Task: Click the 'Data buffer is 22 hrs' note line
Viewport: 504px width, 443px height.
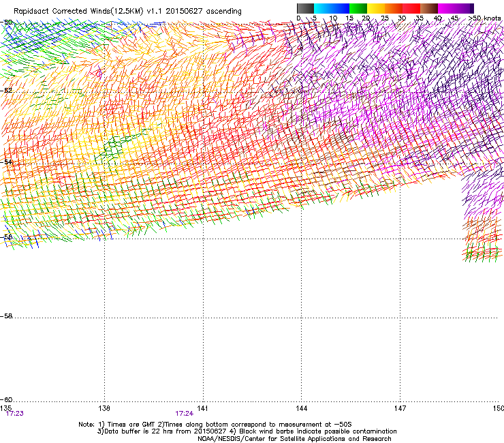Action: pyautogui.click(x=247, y=431)
